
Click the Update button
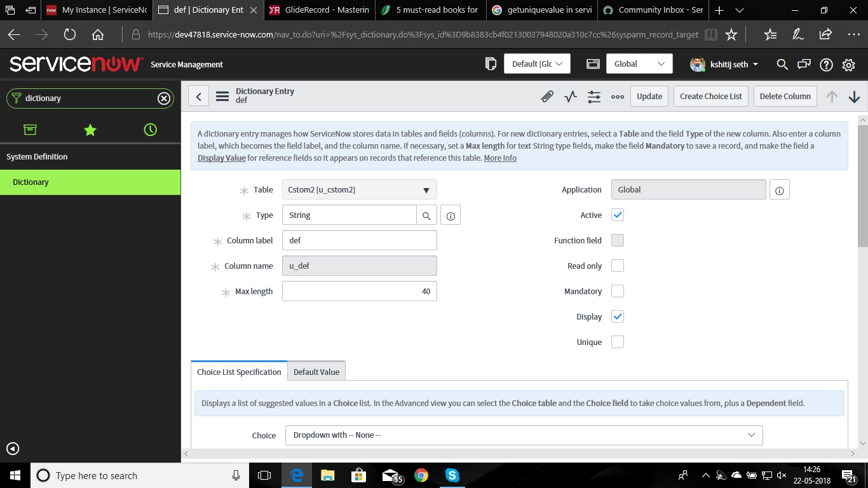point(649,97)
